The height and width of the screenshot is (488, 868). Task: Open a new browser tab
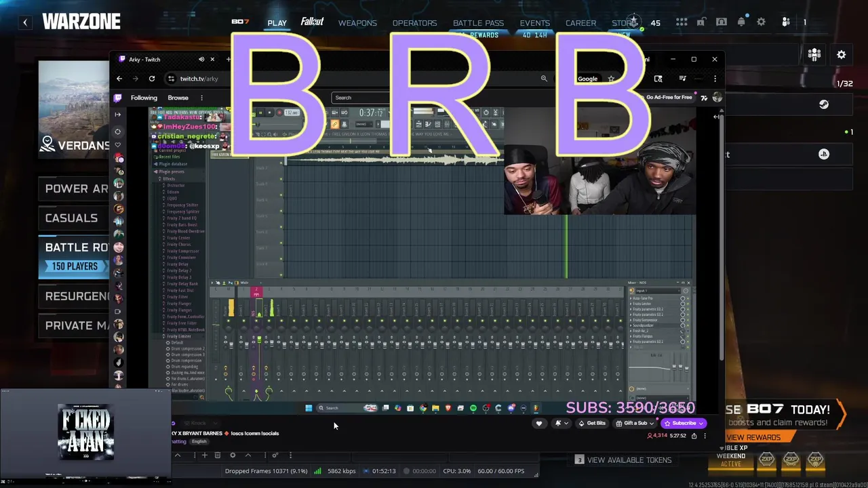click(x=229, y=60)
